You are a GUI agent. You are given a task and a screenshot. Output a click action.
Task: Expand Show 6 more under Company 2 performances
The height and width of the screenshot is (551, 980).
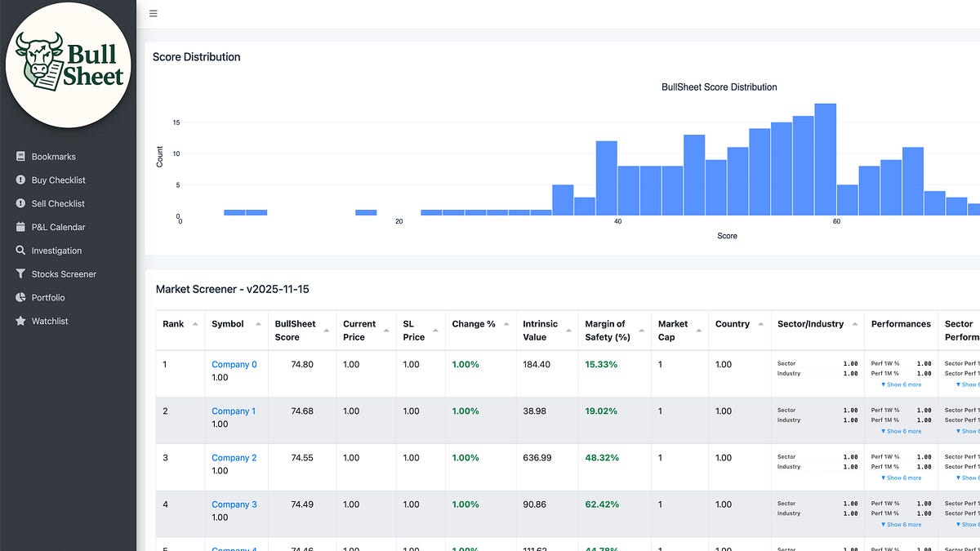[900, 478]
